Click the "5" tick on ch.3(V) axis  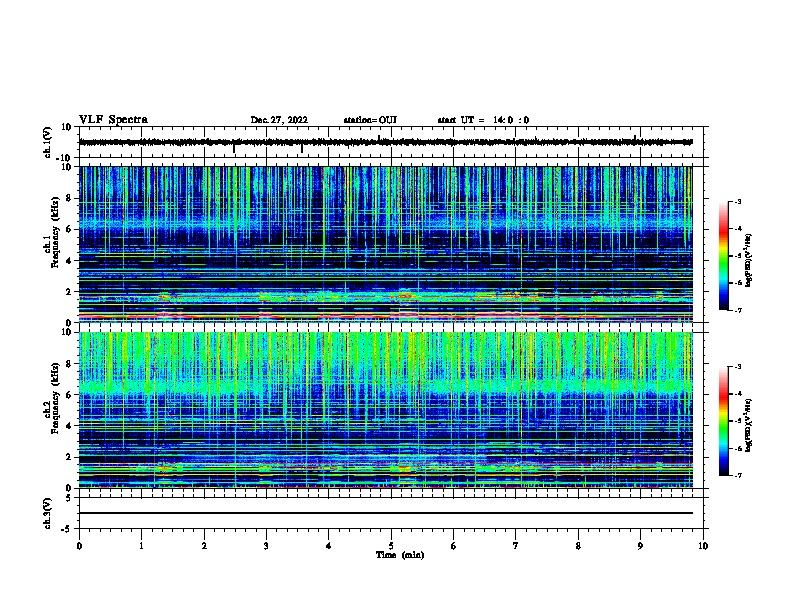pyautogui.click(x=70, y=498)
